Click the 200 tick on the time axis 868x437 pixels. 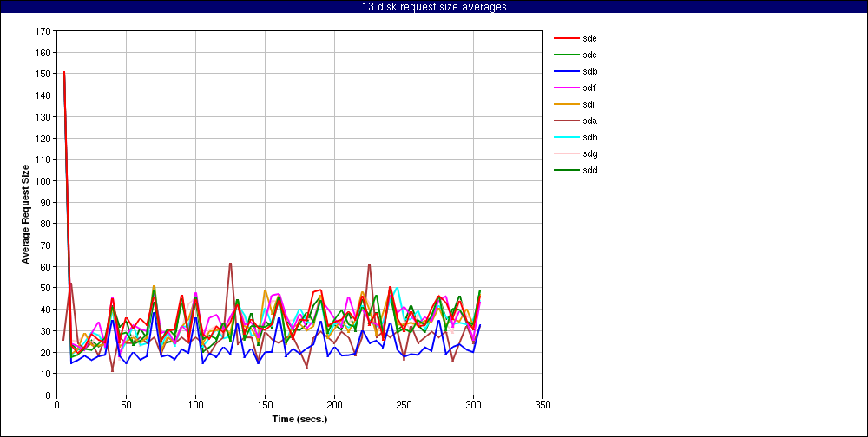(334, 405)
